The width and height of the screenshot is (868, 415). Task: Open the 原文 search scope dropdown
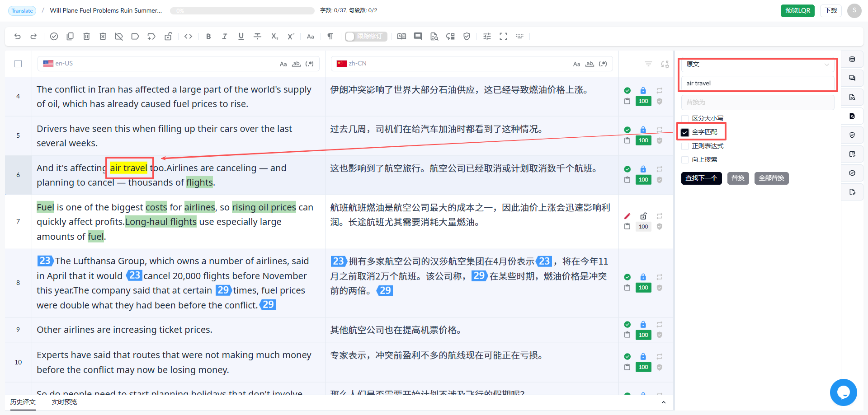(758, 64)
